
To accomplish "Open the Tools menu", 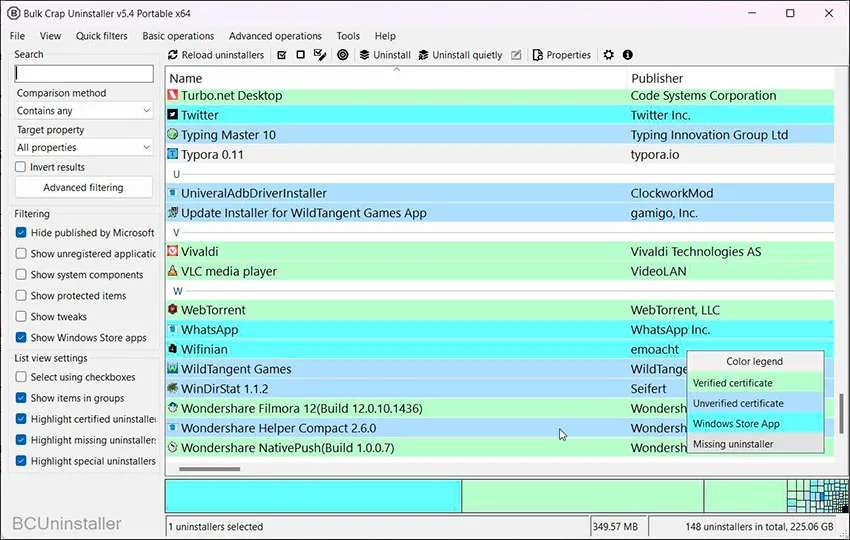I will (348, 36).
